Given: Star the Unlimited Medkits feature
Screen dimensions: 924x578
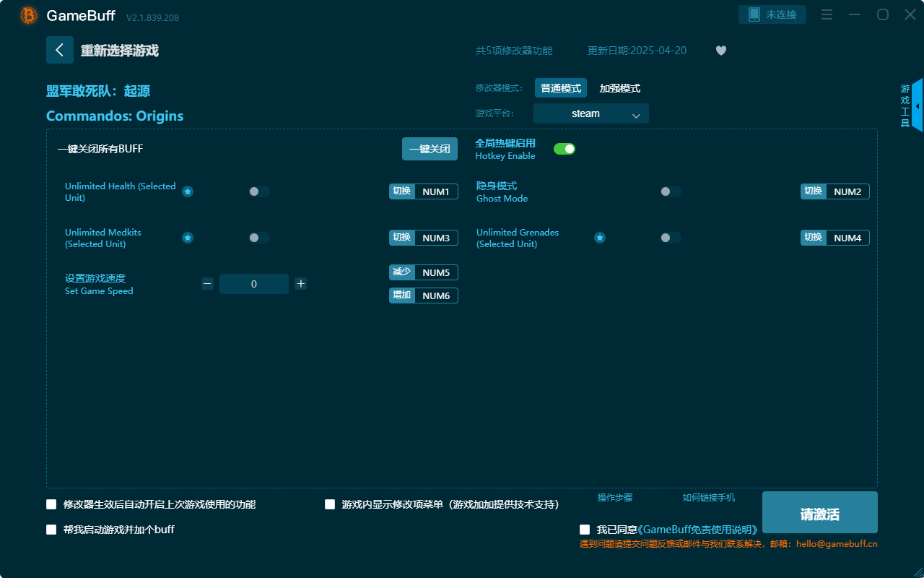Looking at the screenshot, I should [x=188, y=238].
